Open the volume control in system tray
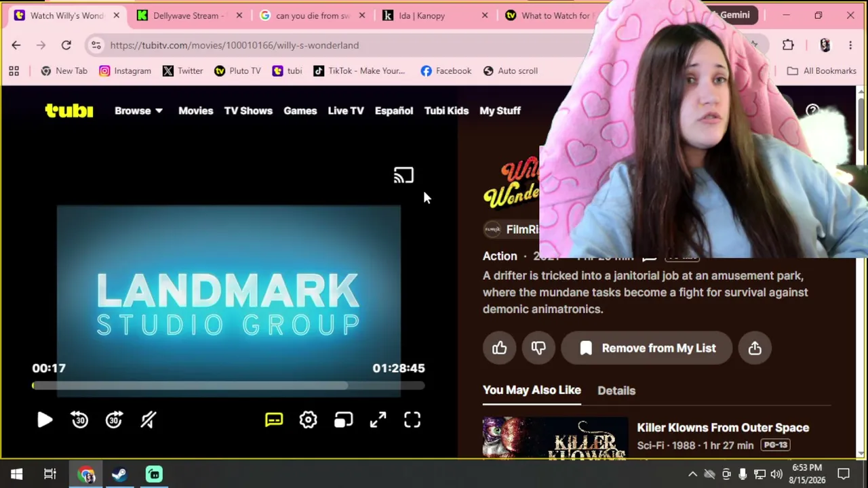This screenshot has width=868, height=488. point(776,474)
